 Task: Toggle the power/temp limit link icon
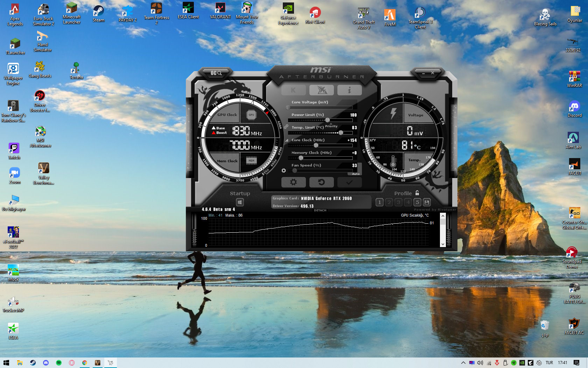coord(286,127)
